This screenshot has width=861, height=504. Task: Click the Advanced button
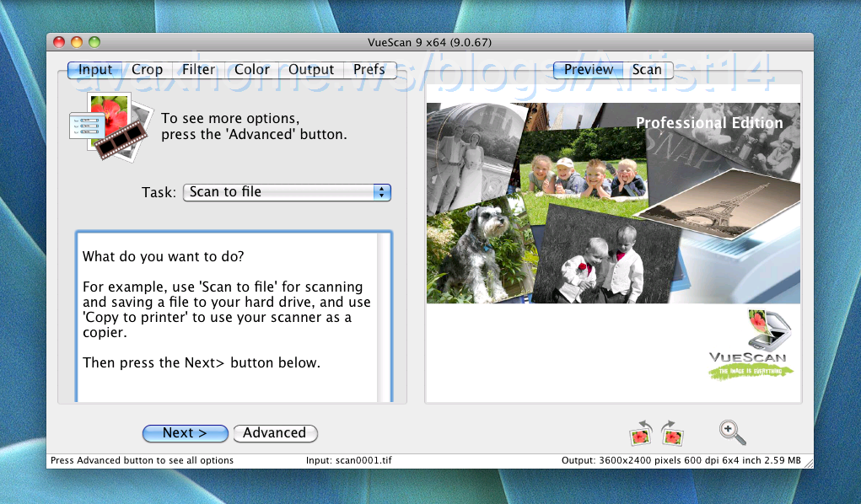tap(275, 433)
